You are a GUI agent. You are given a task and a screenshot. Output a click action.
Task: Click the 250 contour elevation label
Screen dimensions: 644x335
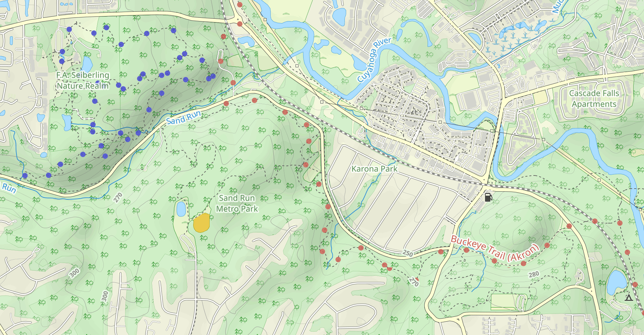408,253
